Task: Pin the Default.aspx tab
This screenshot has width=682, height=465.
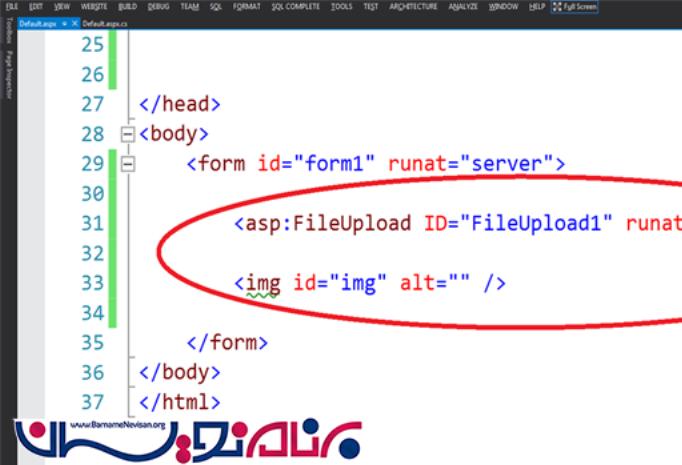Action: [64, 23]
